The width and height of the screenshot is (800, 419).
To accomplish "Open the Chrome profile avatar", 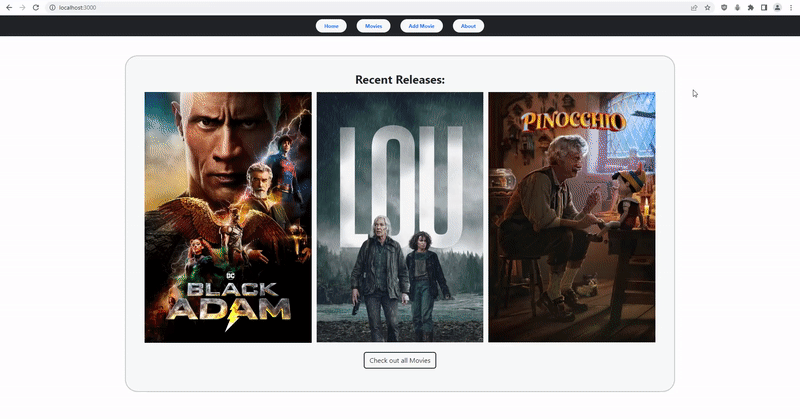I will click(778, 8).
